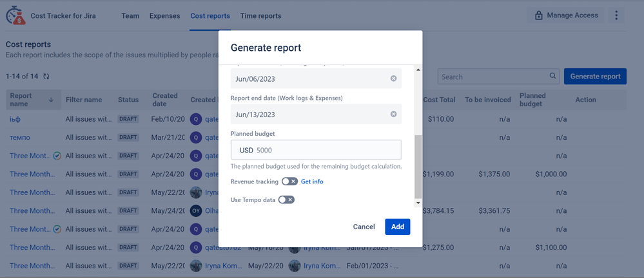Click the DRAFT status in the іьф row
The image size is (644, 278).
(128, 119)
